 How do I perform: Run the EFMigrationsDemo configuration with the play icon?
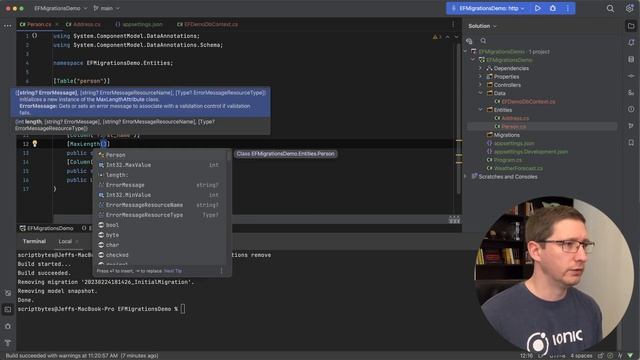(x=538, y=8)
